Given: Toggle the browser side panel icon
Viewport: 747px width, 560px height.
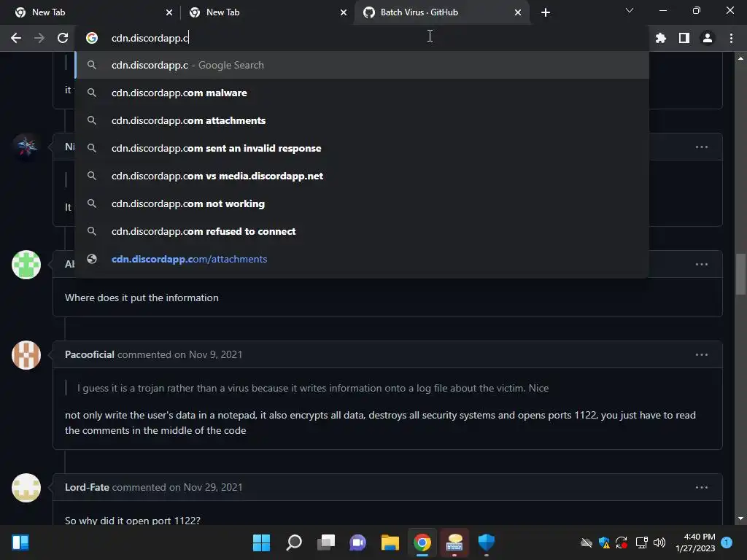Looking at the screenshot, I should pyautogui.click(x=684, y=38).
